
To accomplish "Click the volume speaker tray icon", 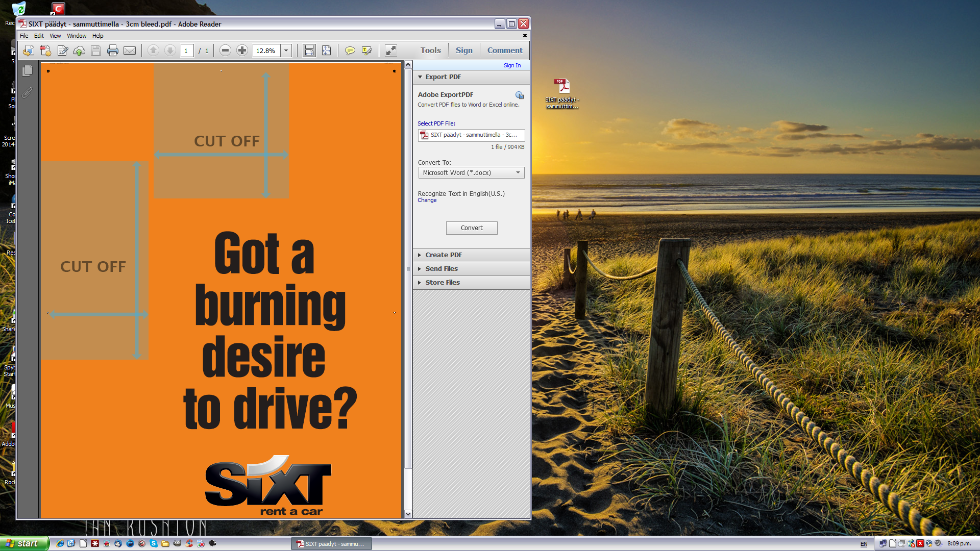I will point(938,544).
